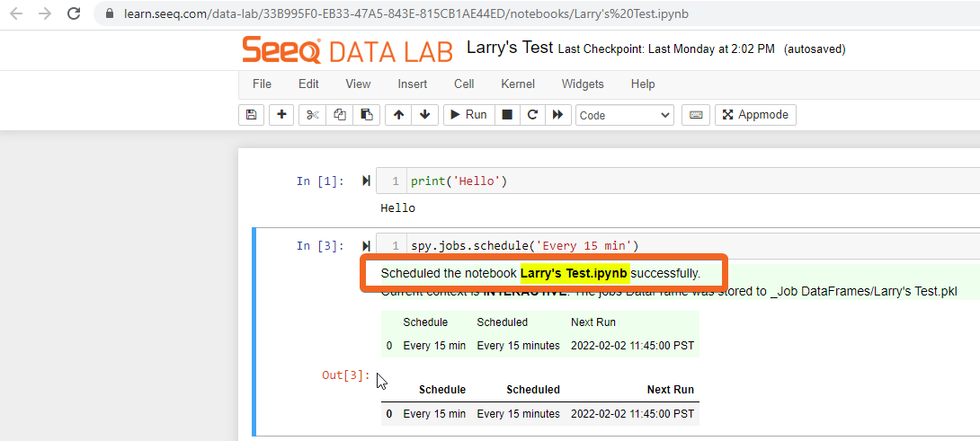This screenshot has width=980, height=441.
Task: Insert a cell below with plus icon
Action: click(281, 115)
